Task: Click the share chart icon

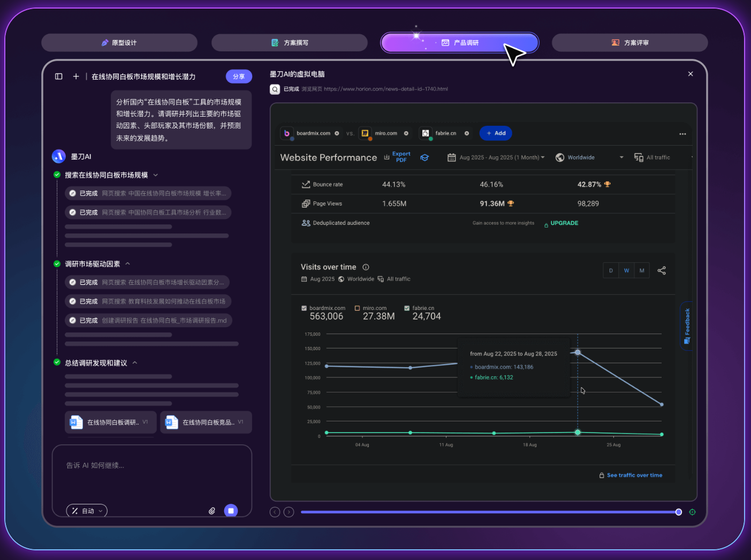Action: click(x=662, y=270)
